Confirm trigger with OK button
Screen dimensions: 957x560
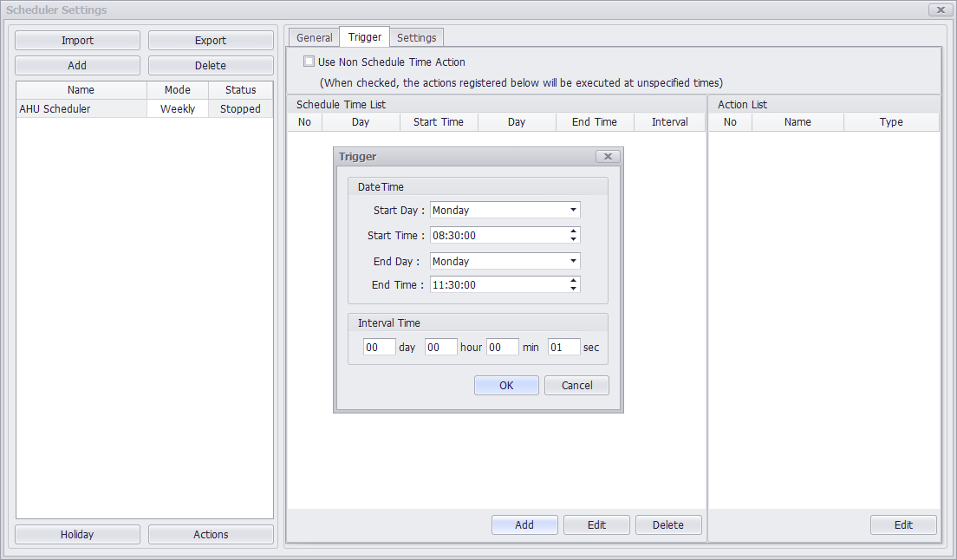tap(506, 386)
